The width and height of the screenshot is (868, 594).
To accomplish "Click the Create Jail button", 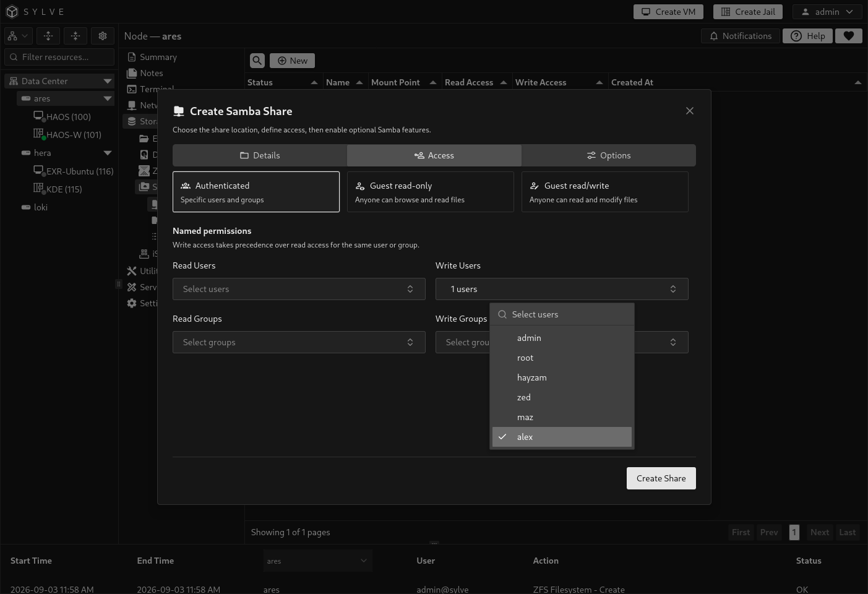I will 748,12.
